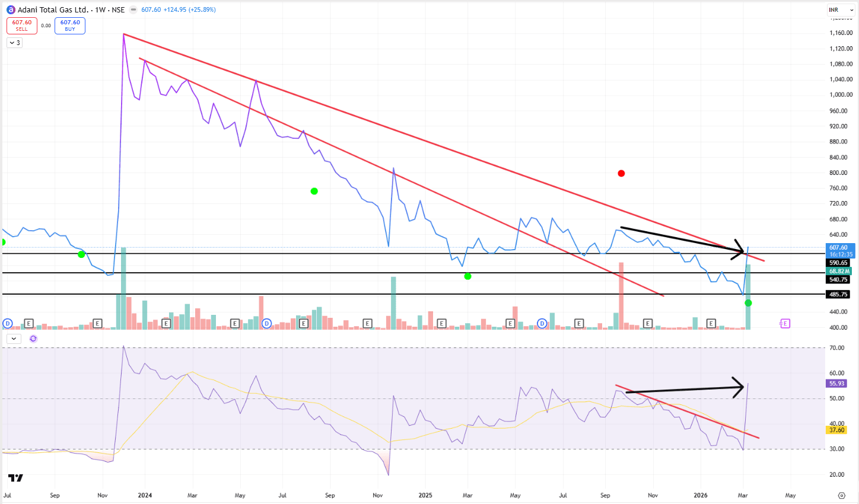Click the dividend marker near July 2023
The image size is (859, 504).
8,323
